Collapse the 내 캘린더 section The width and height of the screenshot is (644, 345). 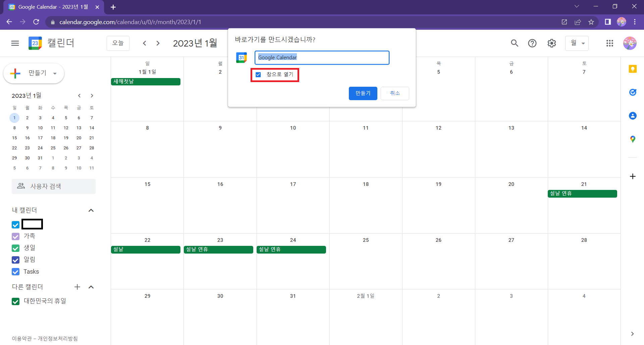[x=91, y=210]
